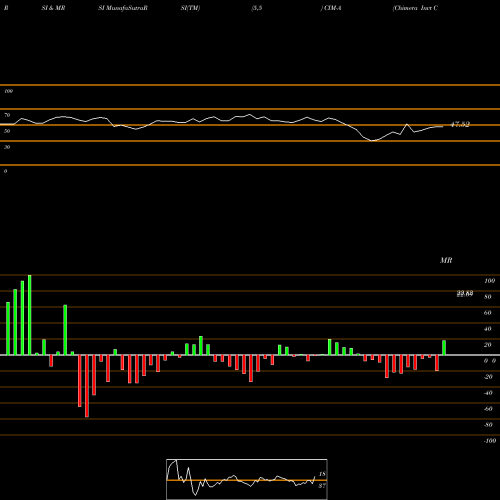Screen dimensions: 500x500
Task: Click the MR axis label -80
Action: tap(488, 425)
